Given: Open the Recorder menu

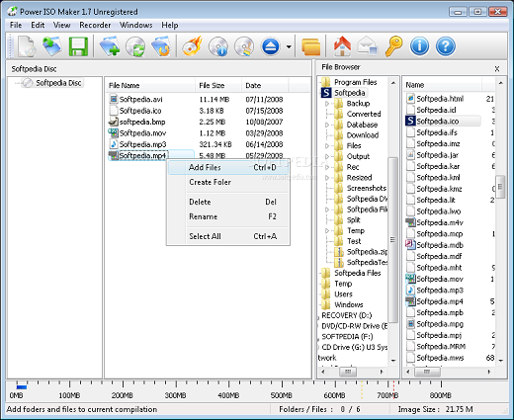Looking at the screenshot, I should 95,25.
